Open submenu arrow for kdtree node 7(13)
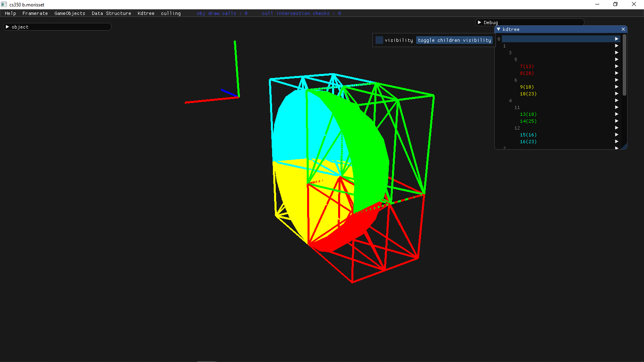Viewport: 644px width, 362px height. [616, 66]
